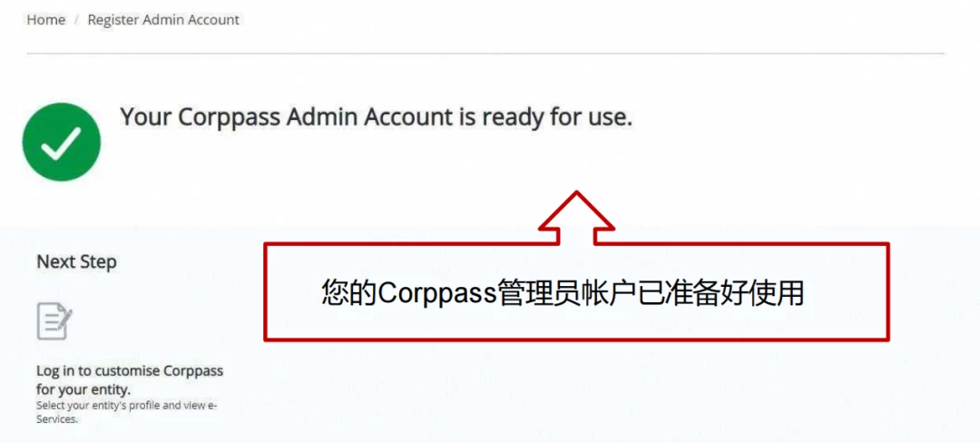Click the word Corppass in the main heading
The image size is (980, 443).
(x=230, y=117)
